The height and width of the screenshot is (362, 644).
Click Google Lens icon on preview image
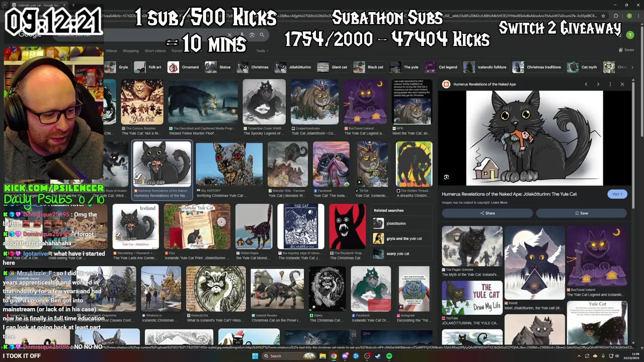click(446, 177)
